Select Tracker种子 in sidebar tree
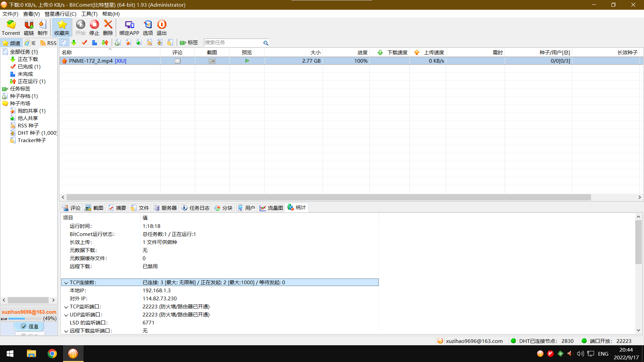The height and width of the screenshot is (362, 644). (x=32, y=140)
